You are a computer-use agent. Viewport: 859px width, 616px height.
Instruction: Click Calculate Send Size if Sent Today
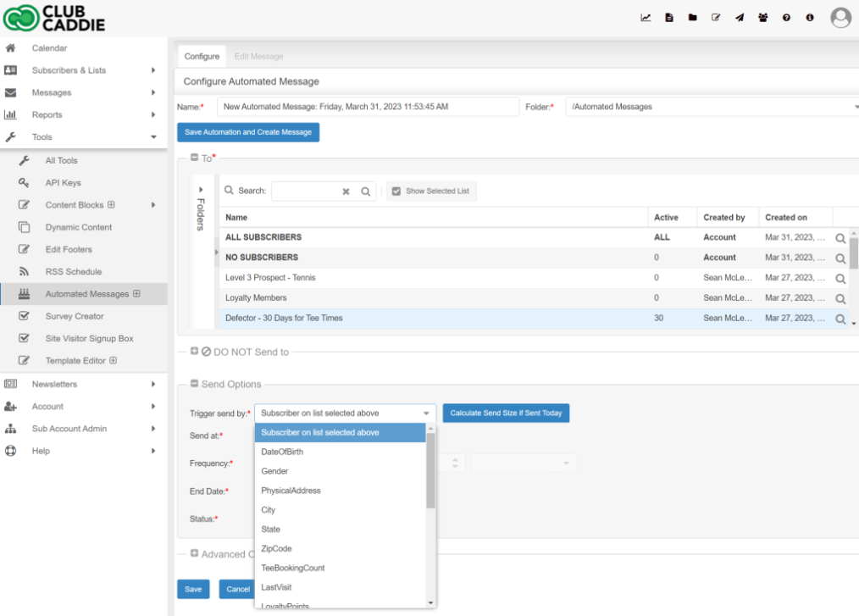pyautogui.click(x=506, y=413)
